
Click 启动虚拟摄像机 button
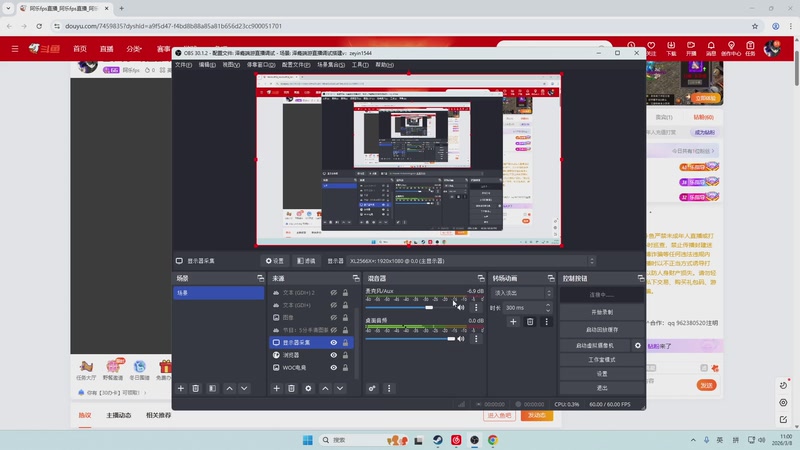(x=595, y=345)
